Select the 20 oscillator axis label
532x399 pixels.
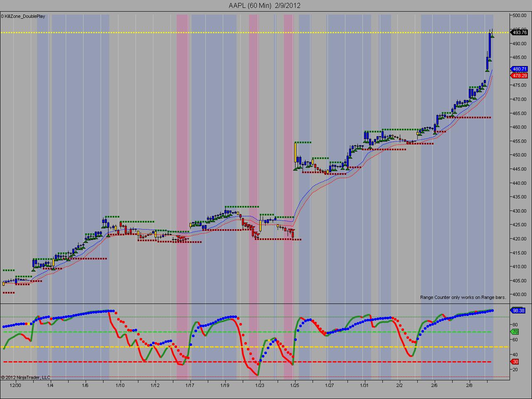[x=515, y=370]
